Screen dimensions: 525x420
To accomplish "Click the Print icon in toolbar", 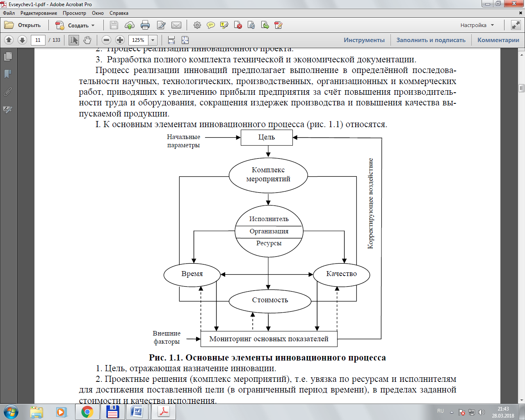I will point(145,25).
